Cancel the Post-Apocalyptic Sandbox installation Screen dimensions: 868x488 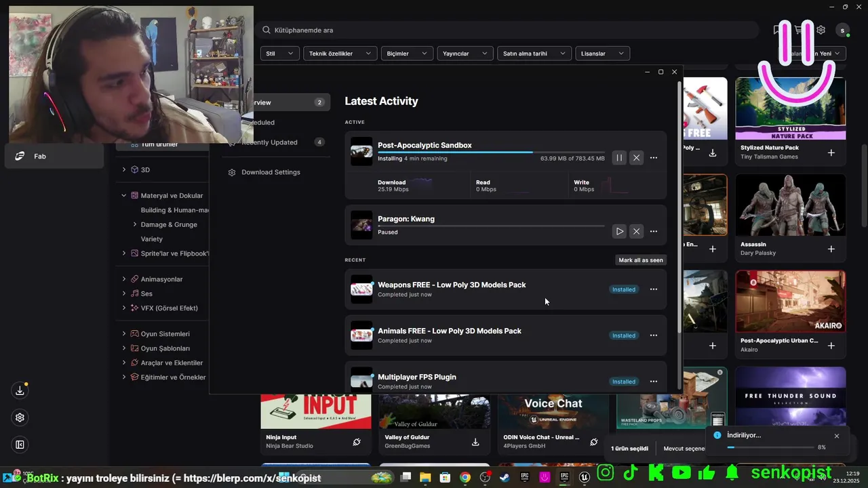pyautogui.click(x=636, y=158)
